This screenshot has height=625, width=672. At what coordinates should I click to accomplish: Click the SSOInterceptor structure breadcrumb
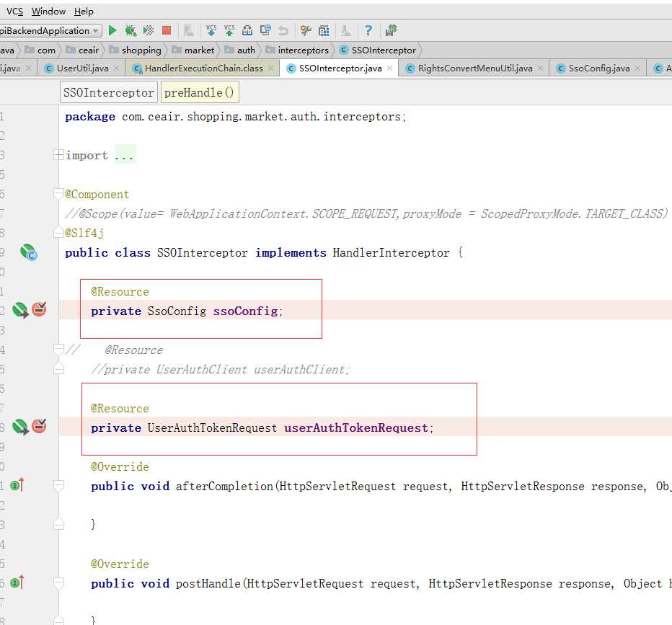coord(108,92)
